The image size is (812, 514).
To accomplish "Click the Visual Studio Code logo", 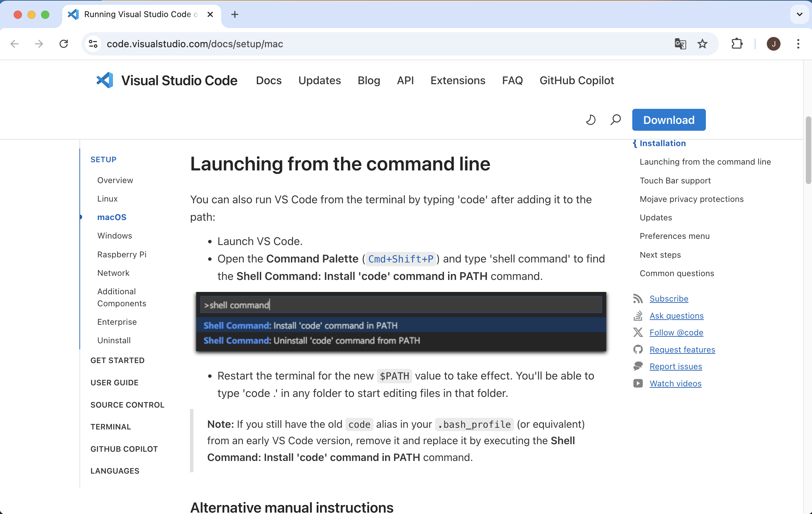I will pyautogui.click(x=105, y=80).
